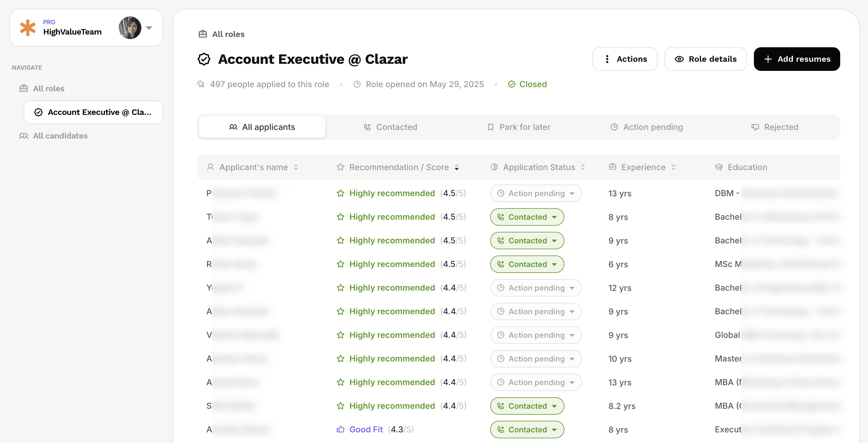Click the clock icon beside Role opened date
This screenshot has width=868, height=443.
pyautogui.click(x=357, y=84)
